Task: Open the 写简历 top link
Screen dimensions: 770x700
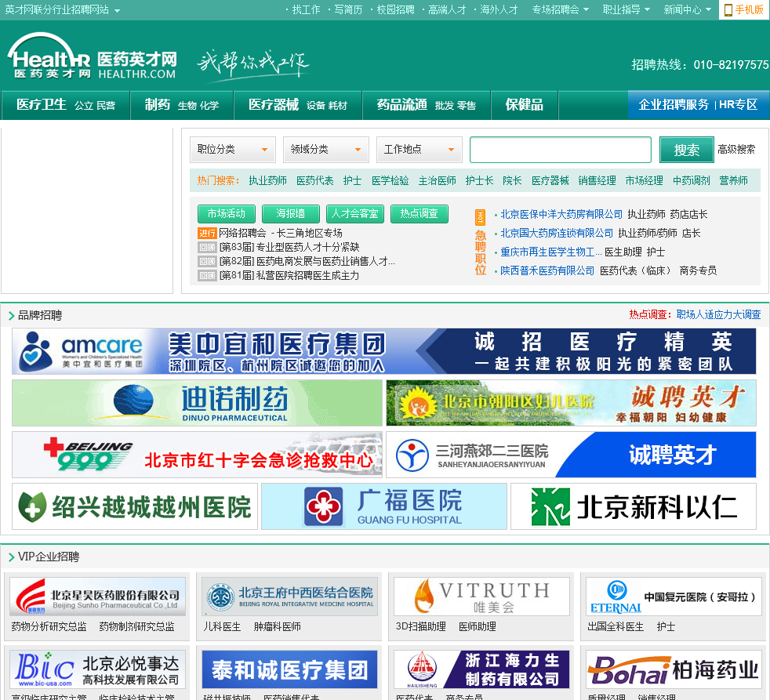Action: coord(348,10)
